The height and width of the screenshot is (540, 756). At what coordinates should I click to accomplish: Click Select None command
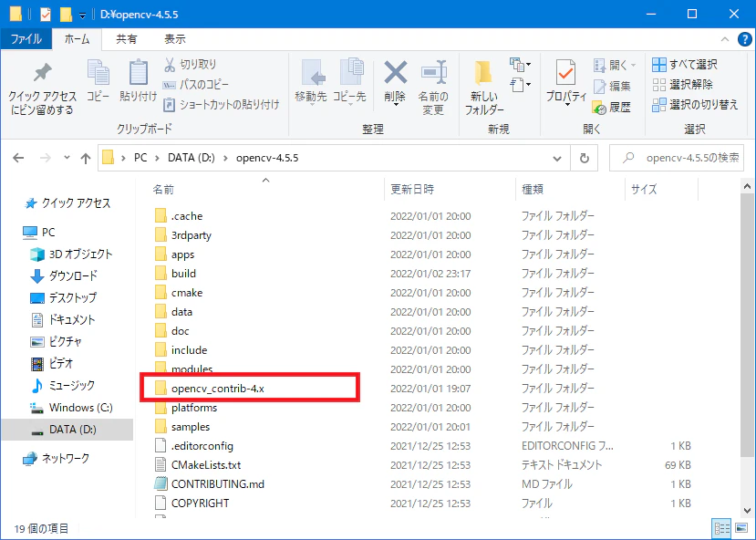[x=682, y=84]
